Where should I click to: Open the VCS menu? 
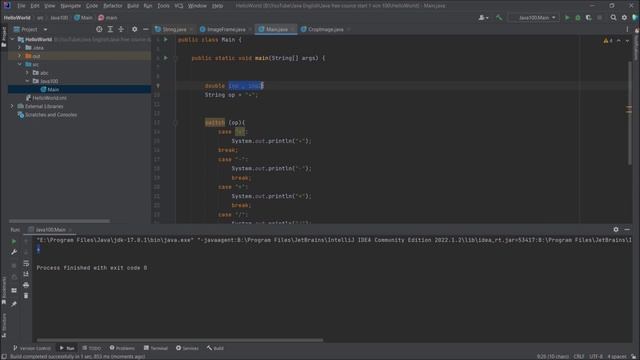click(x=179, y=6)
